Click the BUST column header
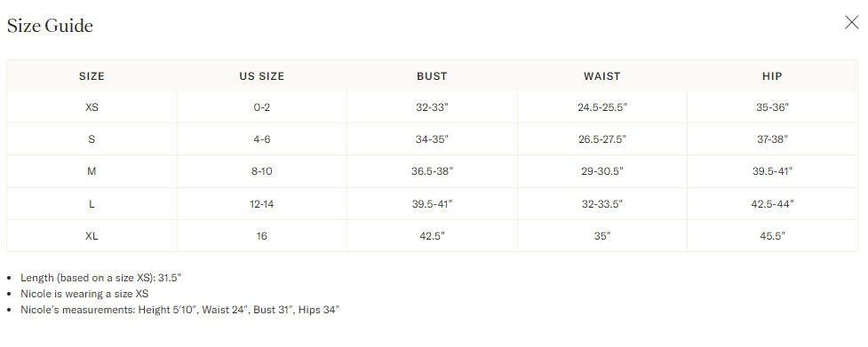 click(x=432, y=76)
